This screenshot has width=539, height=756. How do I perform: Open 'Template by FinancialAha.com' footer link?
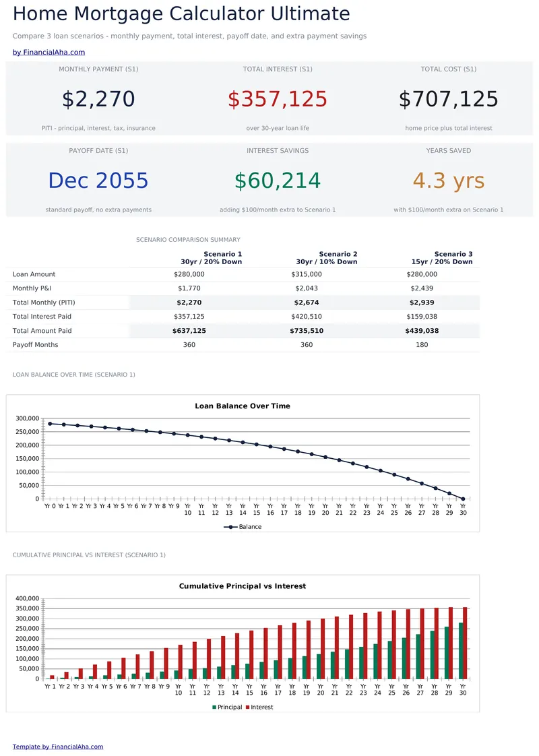coord(58,747)
